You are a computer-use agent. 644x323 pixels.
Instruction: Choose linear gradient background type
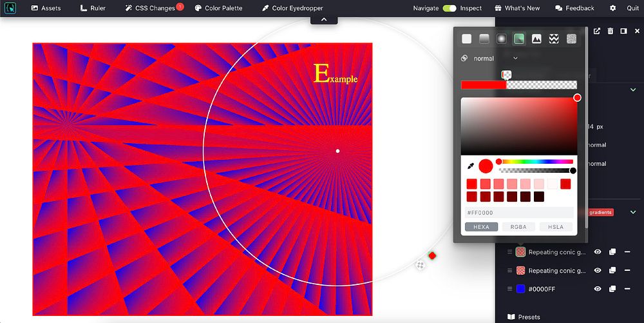(x=484, y=39)
